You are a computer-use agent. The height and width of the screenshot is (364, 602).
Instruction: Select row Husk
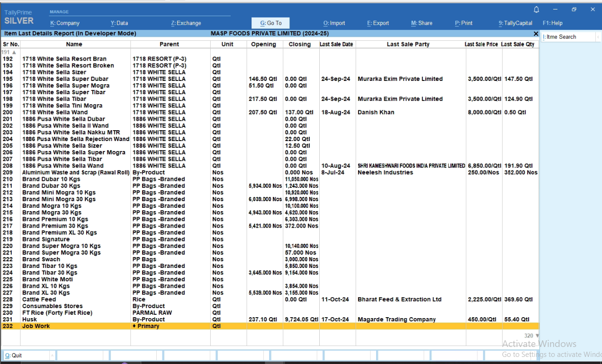point(270,320)
